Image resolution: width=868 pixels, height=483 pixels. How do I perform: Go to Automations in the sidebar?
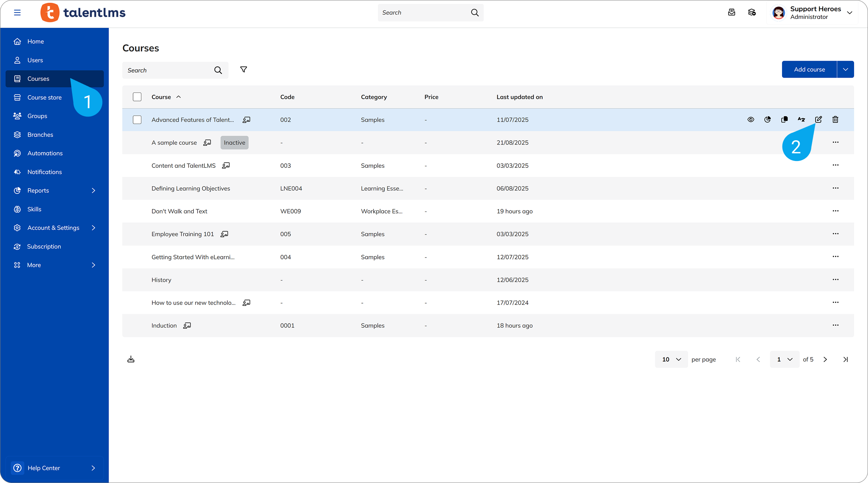coord(45,153)
